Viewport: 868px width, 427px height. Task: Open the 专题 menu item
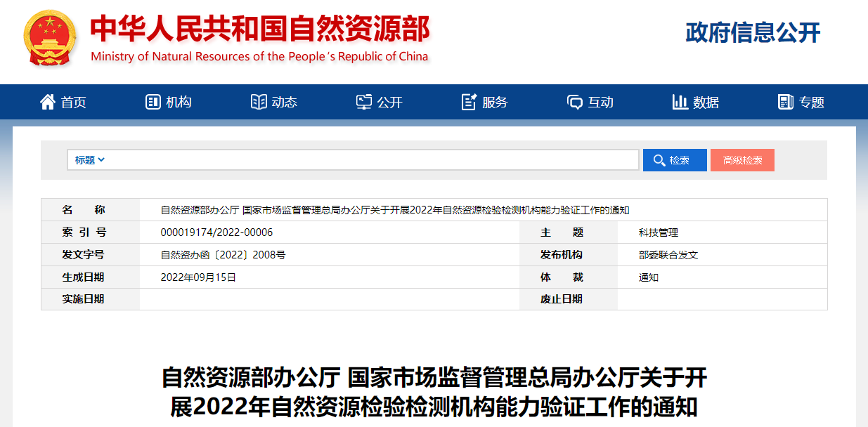(x=801, y=102)
